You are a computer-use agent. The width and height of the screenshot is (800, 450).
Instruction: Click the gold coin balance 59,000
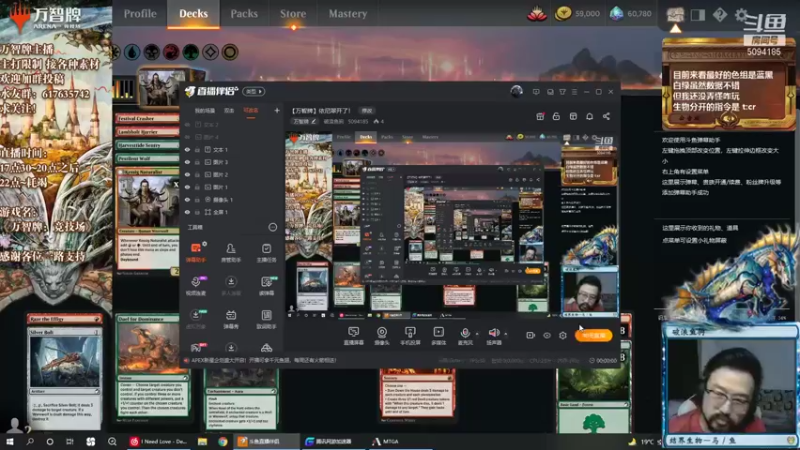tap(578, 14)
